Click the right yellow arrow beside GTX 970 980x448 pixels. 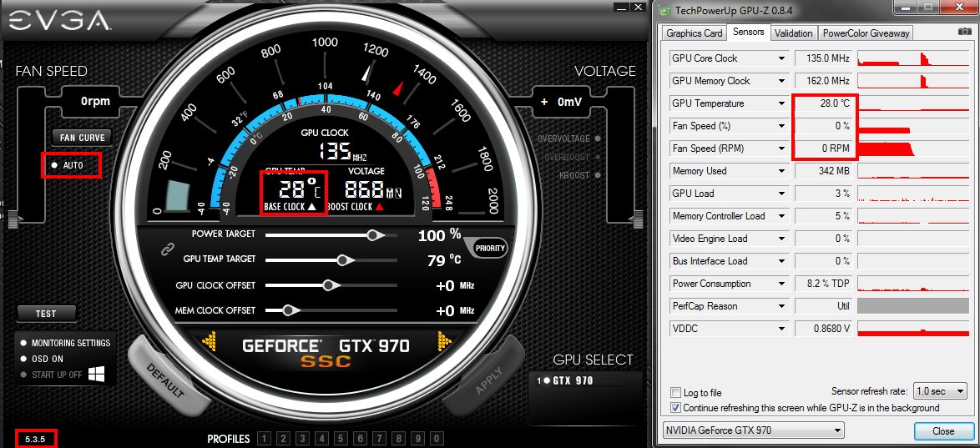tap(444, 340)
